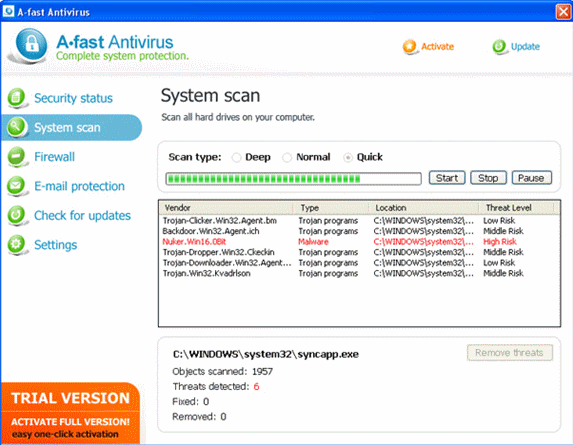Click the syncapp.exe file path text
Screen dimensions: 573x445
pos(266,354)
